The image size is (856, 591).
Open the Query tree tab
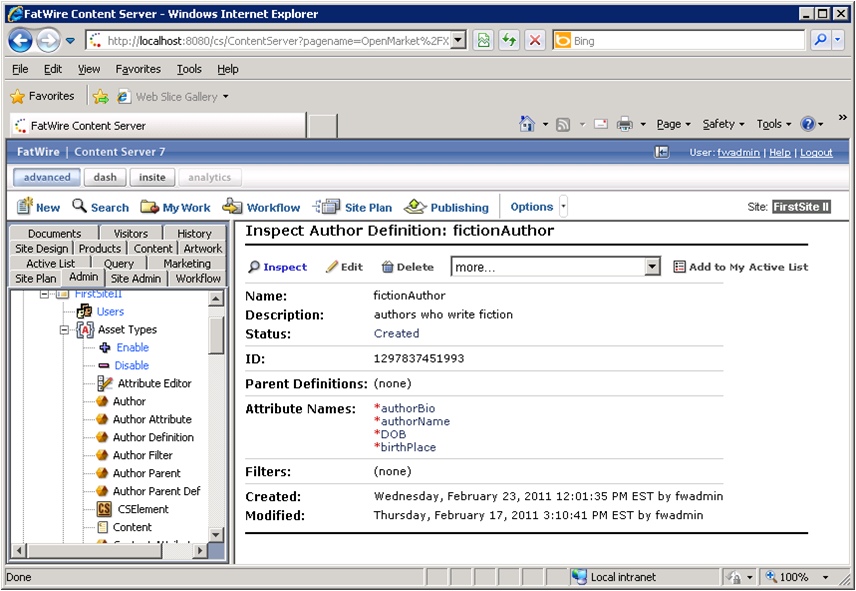118,264
